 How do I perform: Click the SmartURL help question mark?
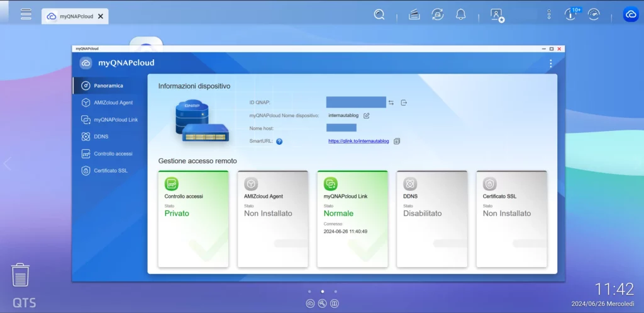point(279,141)
